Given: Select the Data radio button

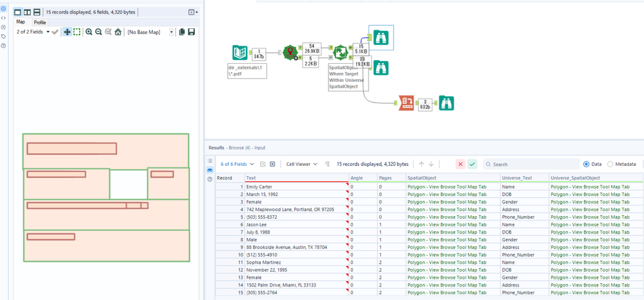Looking at the screenshot, I should click(587, 165).
